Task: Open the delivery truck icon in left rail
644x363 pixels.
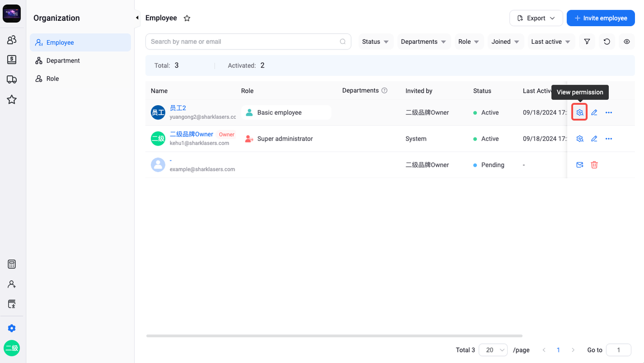Action: (x=12, y=80)
